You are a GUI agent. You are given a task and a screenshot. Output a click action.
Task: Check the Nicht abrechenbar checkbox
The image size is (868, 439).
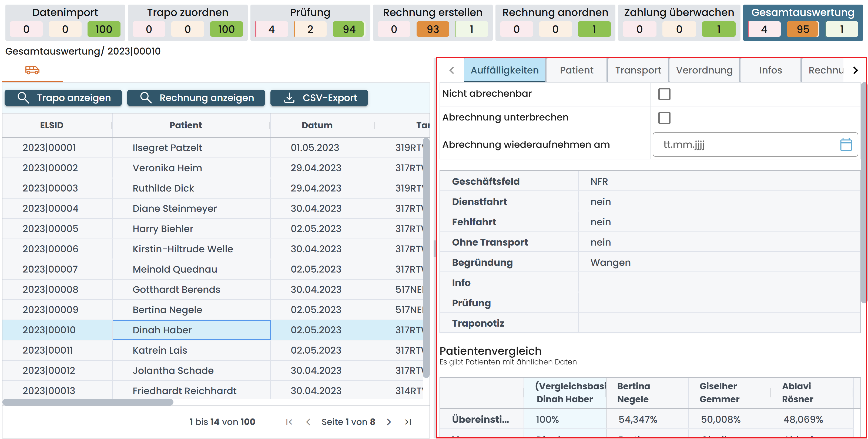[664, 94]
